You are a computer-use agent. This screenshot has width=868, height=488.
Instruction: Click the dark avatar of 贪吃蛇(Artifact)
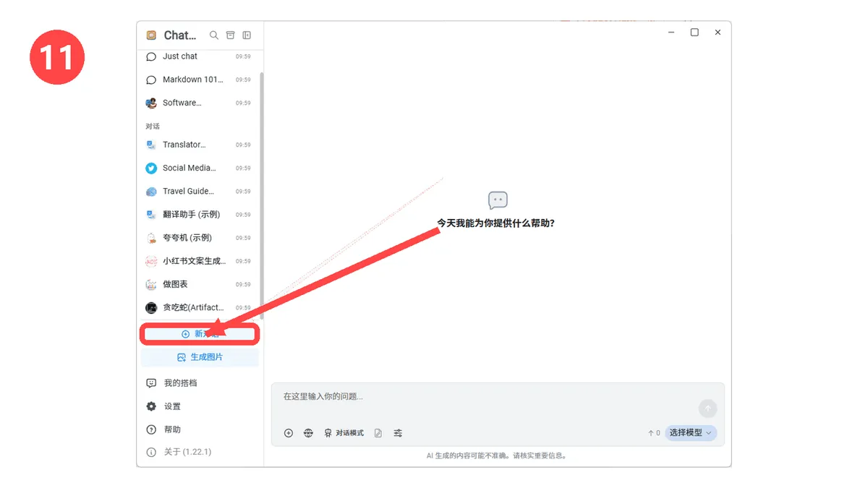151,307
